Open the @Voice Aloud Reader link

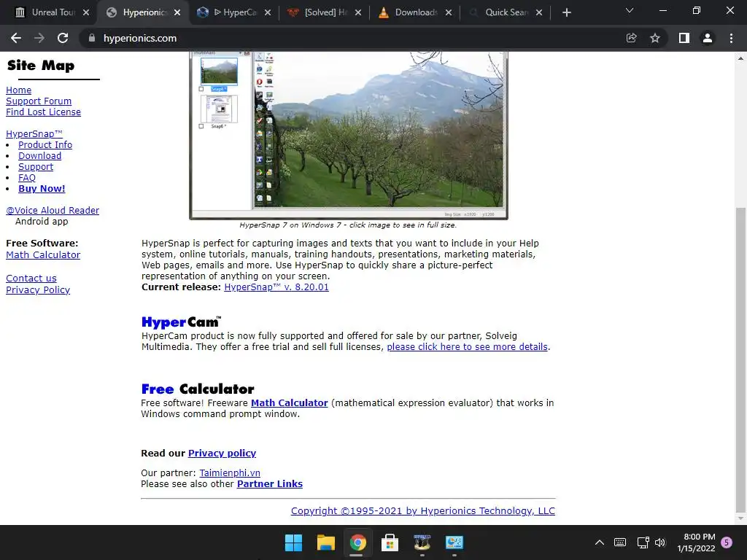click(x=53, y=211)
